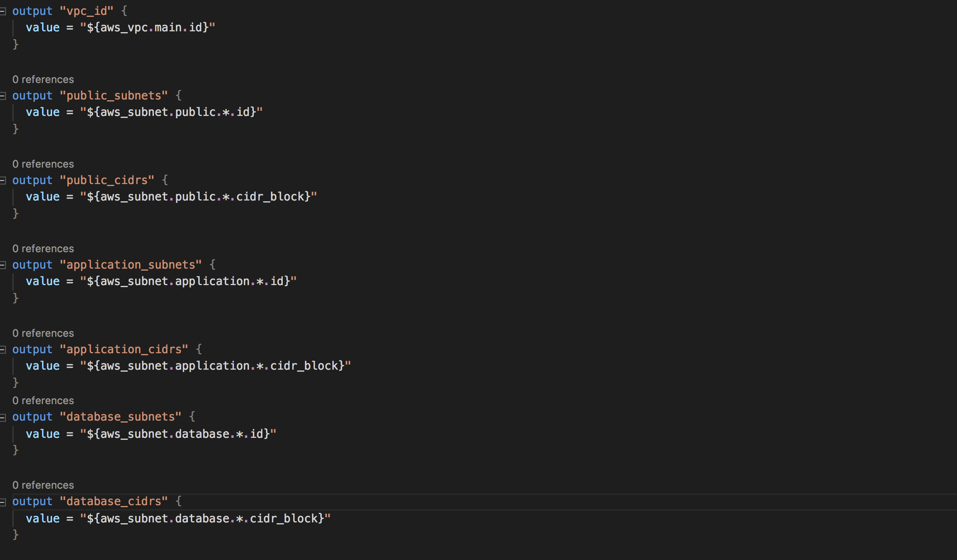Click "0 references" above application_cidrs output
This screenshot has width=957, height=560.
pyautogui.click(x=43, y=333)
